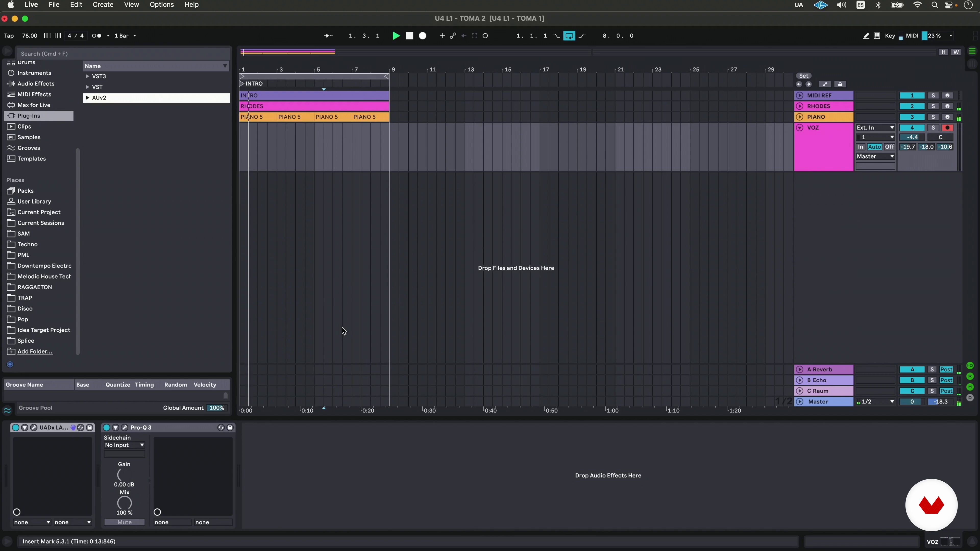The image size is (980, 551).
Task: Toggle the Draw Mode pencil icon
Action: point(866,36)
